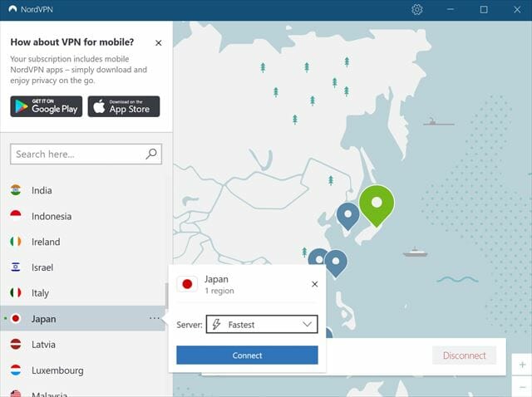Click the country search input field
The height and width of the screenshot is (397, 532).
click(77, 154)
